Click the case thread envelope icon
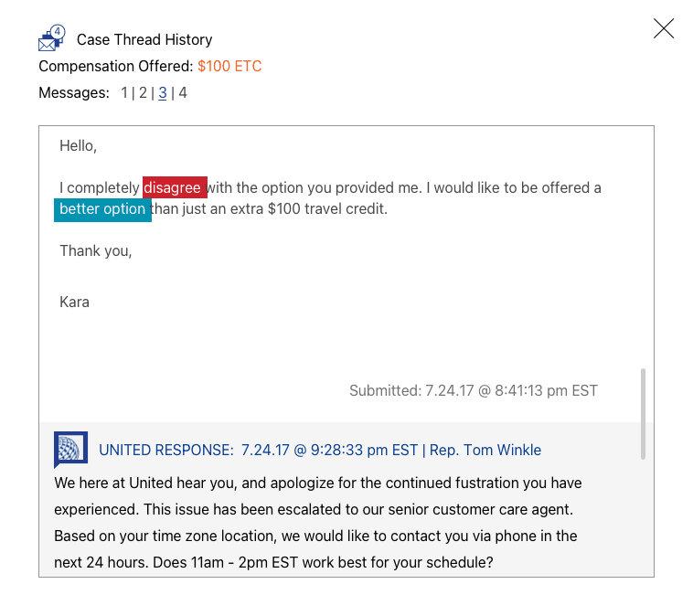Screen dimensions: 693x616 [x=51, y=39]
